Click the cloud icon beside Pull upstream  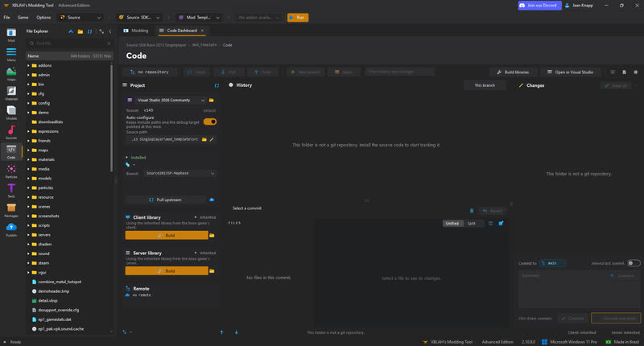click(x=212, y=200)
